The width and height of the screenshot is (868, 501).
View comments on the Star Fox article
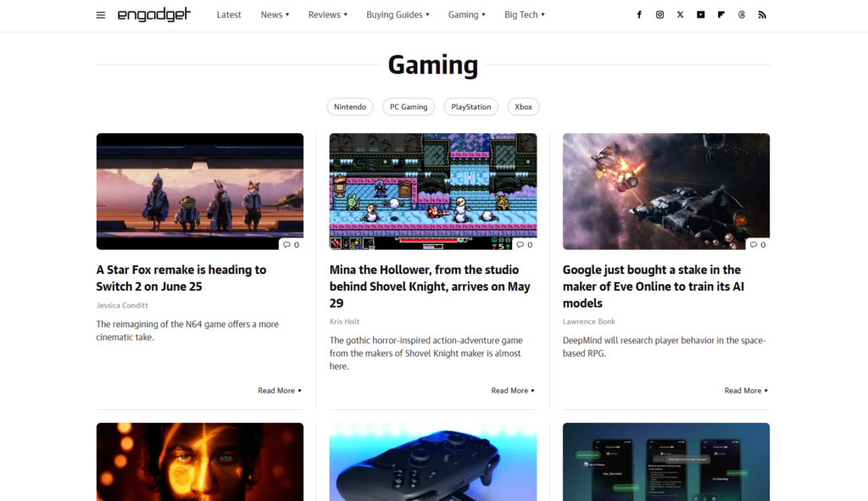point(292,245)
